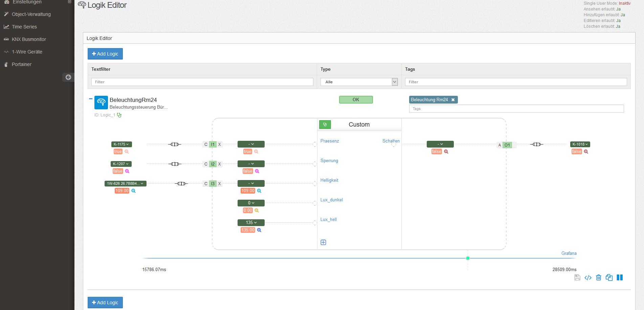Open the magnifier beside Schalten output false value
This screenshot has height=310, width=644.
pyautogui.click(x=446, y=152)
